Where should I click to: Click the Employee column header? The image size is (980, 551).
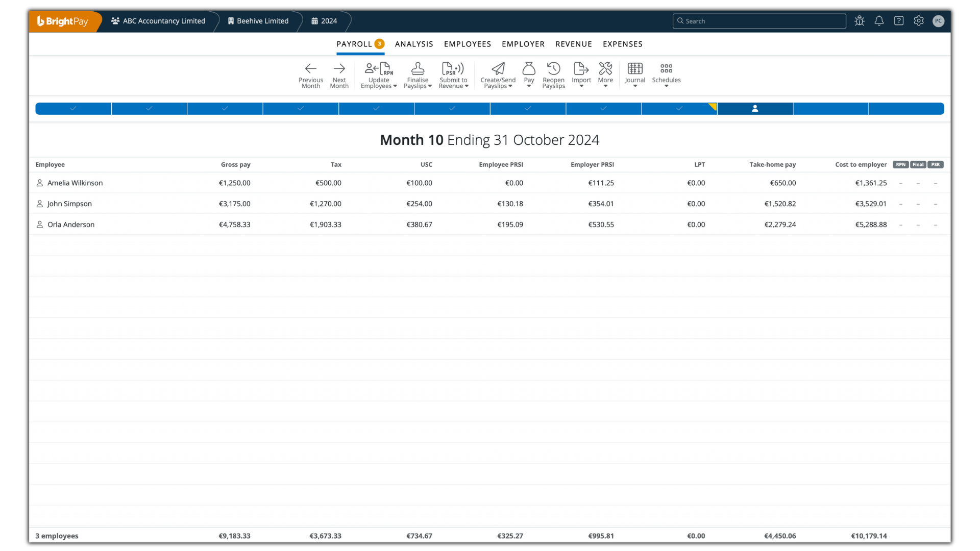pos(50,164)
